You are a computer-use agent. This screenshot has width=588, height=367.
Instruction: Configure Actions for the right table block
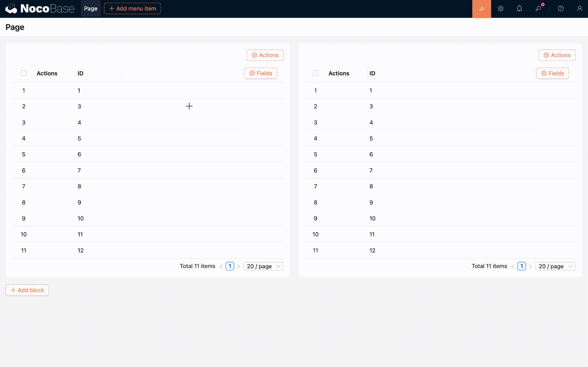pos(557,55)
